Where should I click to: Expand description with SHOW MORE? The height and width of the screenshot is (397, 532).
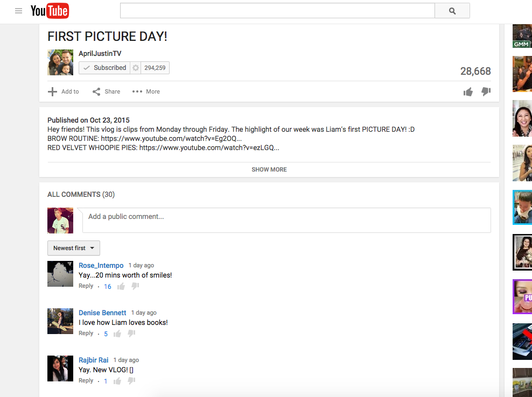(269, 169)
